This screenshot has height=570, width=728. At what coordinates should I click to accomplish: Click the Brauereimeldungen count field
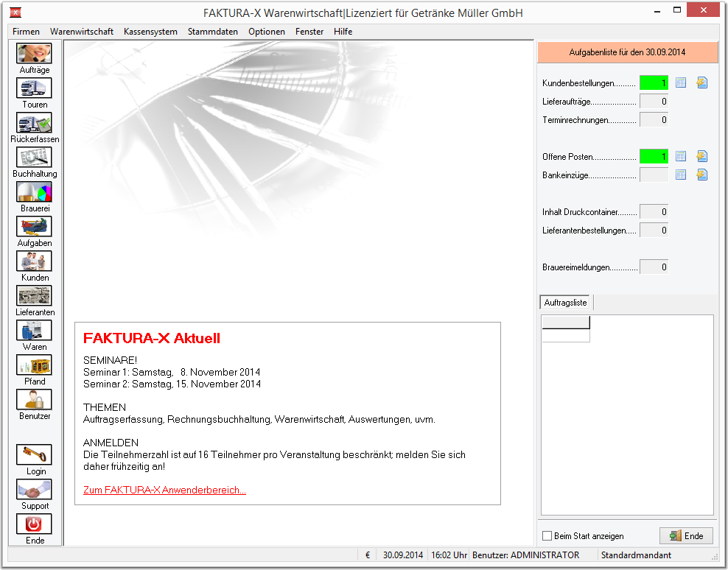tap(654, 267)
